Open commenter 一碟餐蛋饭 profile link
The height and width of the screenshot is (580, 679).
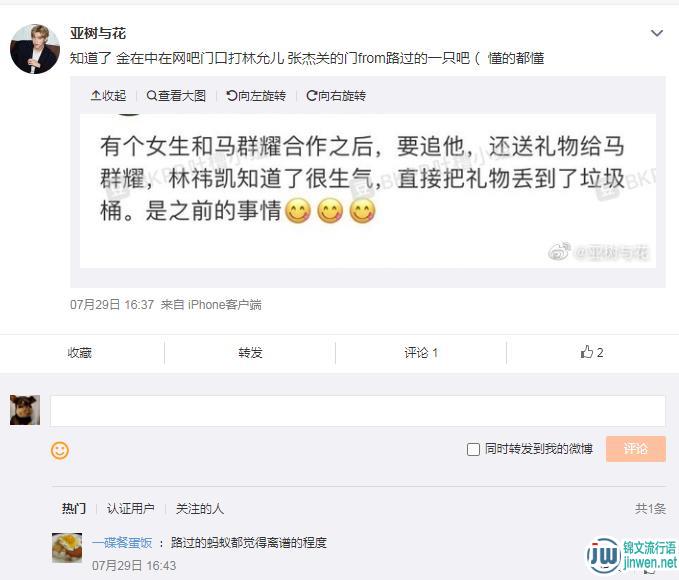coord(122,542)
